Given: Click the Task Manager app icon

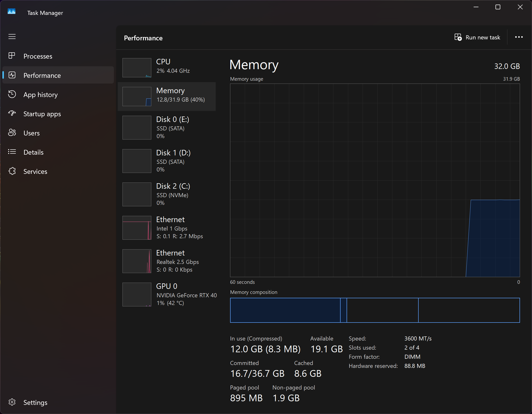Looking at the screenshot, I should [x=12, y=12].
